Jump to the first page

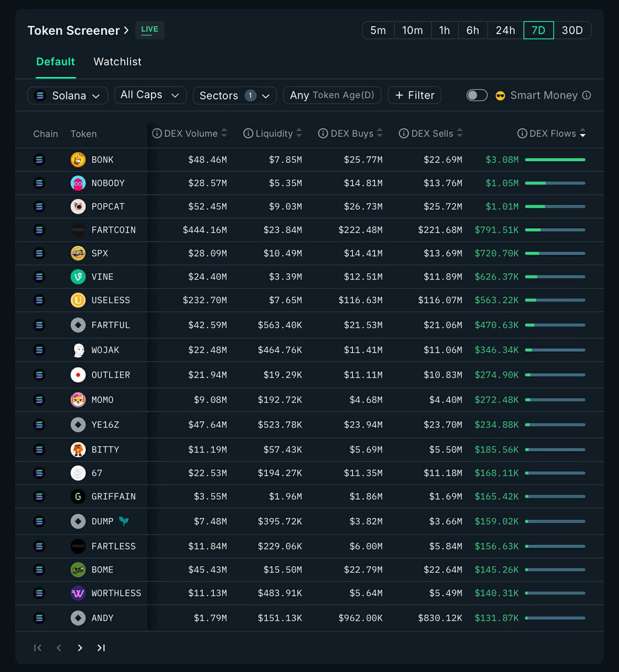(x=38, y=648)
